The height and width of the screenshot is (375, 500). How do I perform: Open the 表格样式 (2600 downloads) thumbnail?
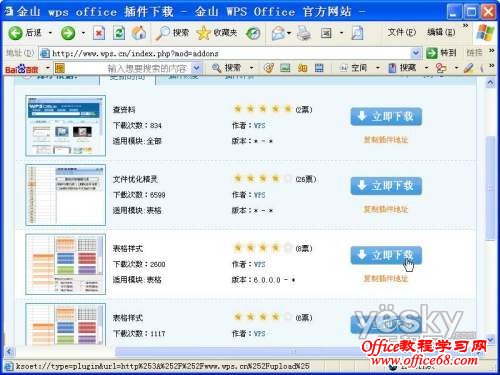[x=66, y=264]
